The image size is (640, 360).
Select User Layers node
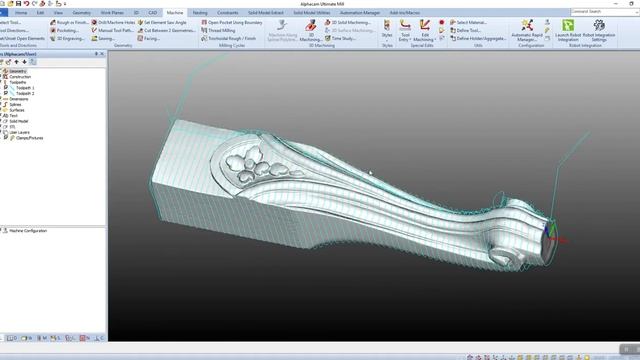click(19, 132)
